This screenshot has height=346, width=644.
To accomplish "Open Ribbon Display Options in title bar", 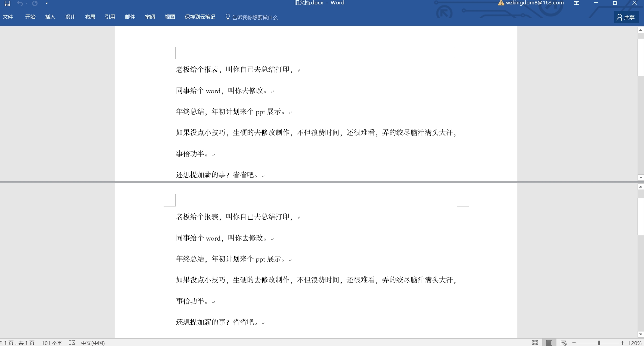I will point(577,3).
